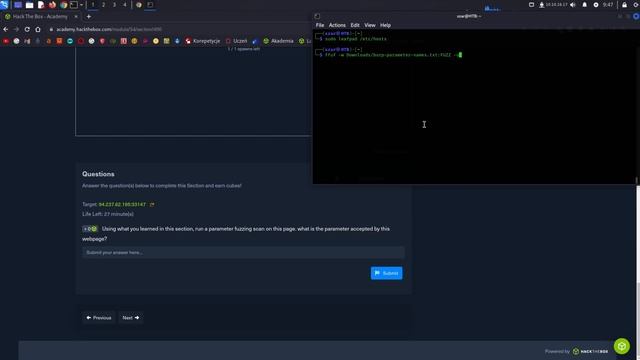Select the browser window task button in the panel

tap(139, 5)
